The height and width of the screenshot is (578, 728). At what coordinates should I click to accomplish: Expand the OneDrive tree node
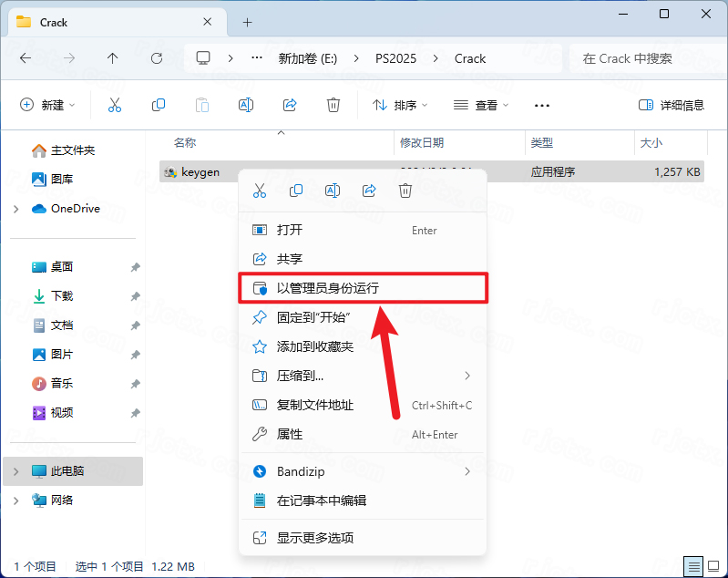click(x=16, y=209)
